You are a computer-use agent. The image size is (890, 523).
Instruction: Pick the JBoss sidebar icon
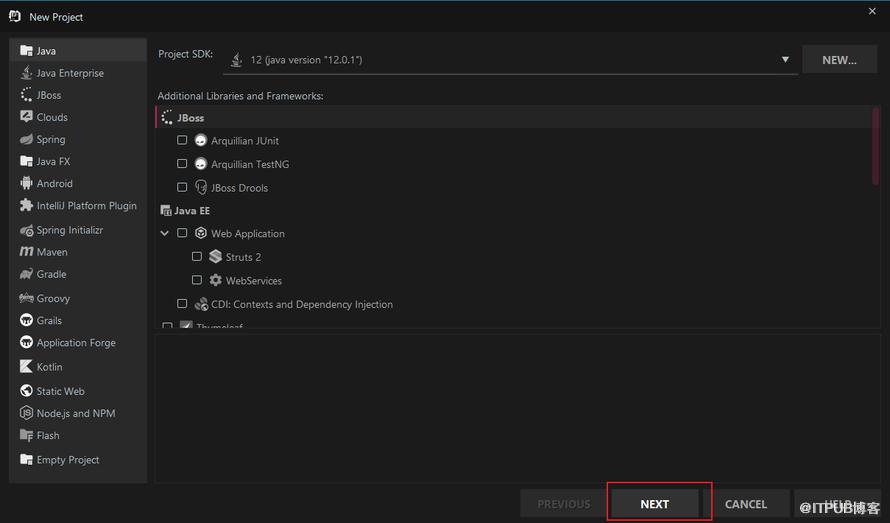pyautogui.click(x=26, y=95)
